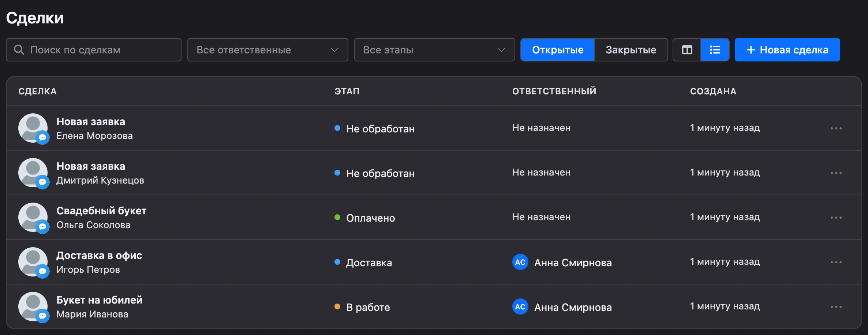Show Закрытые deals

[x=631, y=50]
